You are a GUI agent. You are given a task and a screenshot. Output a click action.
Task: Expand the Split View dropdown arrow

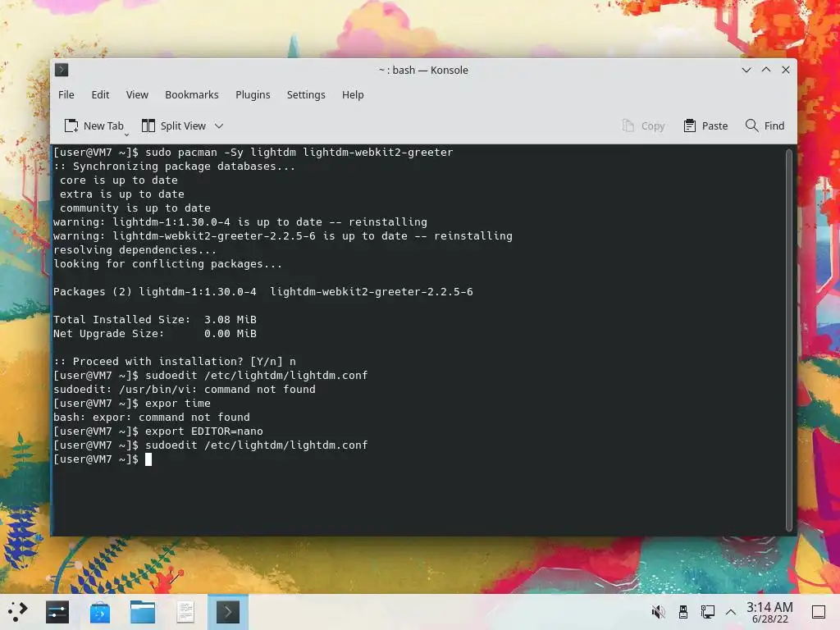coord(218,126)
